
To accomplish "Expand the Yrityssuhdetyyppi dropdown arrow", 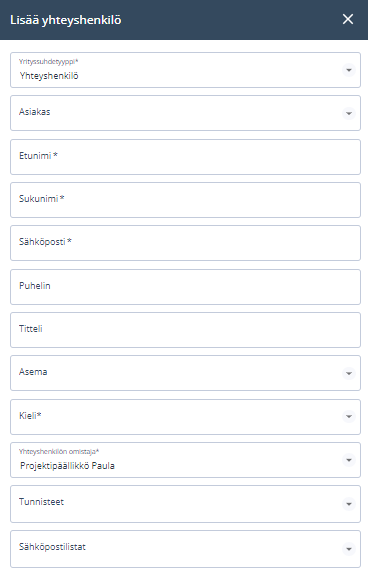I will coord(349,70).
